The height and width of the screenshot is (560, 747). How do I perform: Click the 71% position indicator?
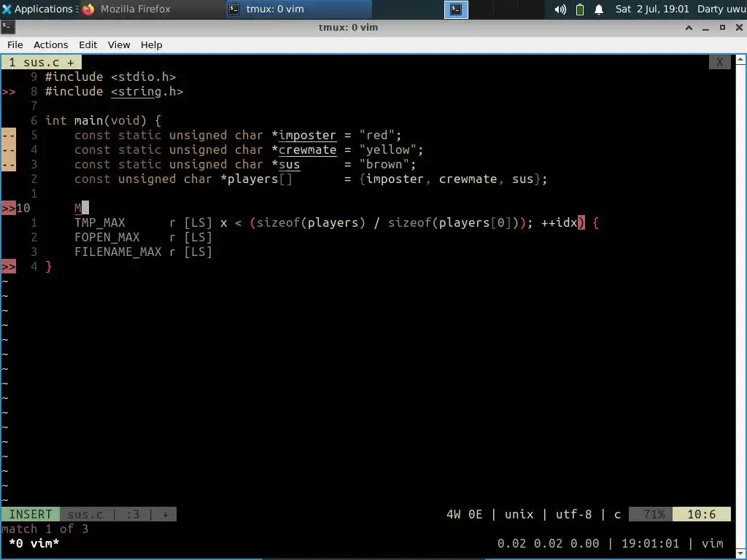(x=651, y=514)
